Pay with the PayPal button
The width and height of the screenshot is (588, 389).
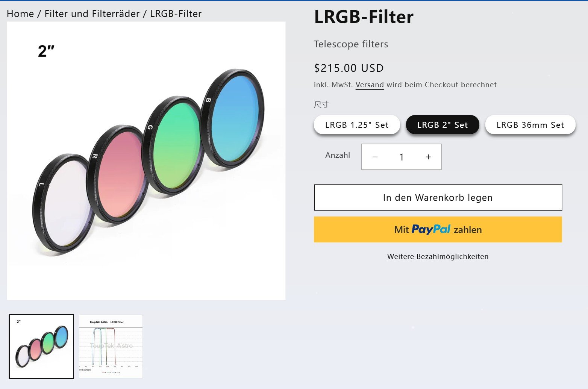(x=438, y=229)
